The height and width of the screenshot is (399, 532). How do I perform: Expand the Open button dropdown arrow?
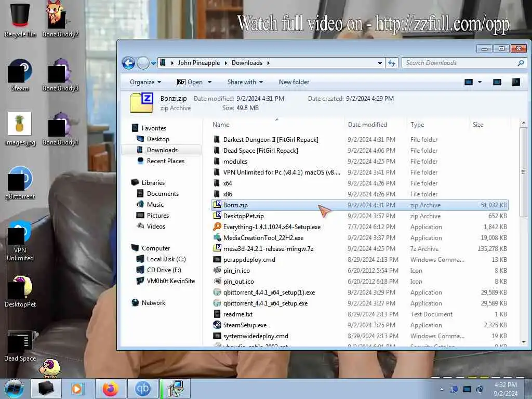[210, 82]
